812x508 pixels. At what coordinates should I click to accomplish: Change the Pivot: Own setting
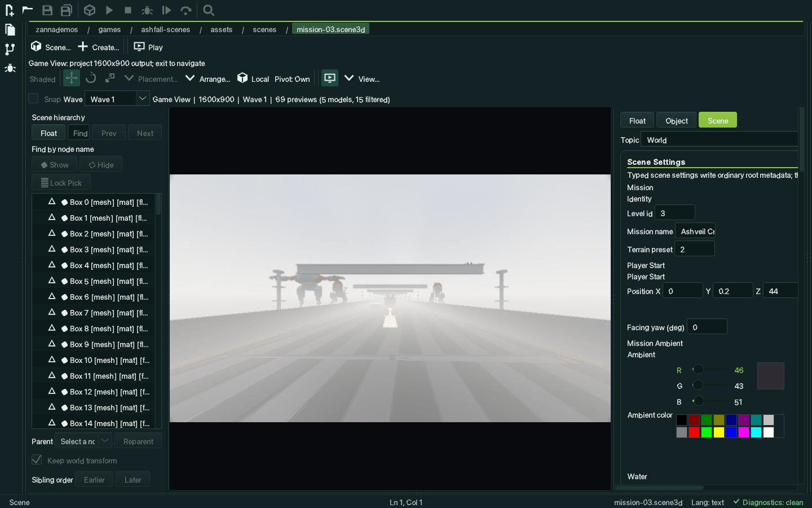(x=292, y=79)
